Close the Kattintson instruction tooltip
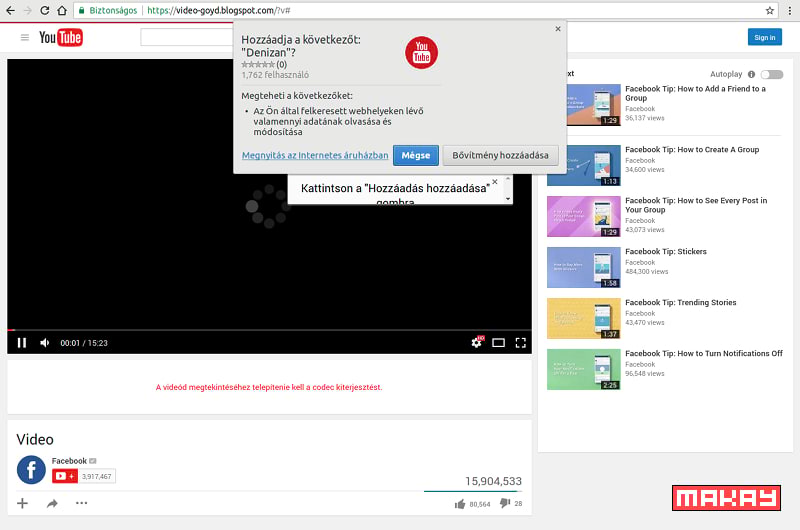The image size is (800, 530). coord(494,182)
